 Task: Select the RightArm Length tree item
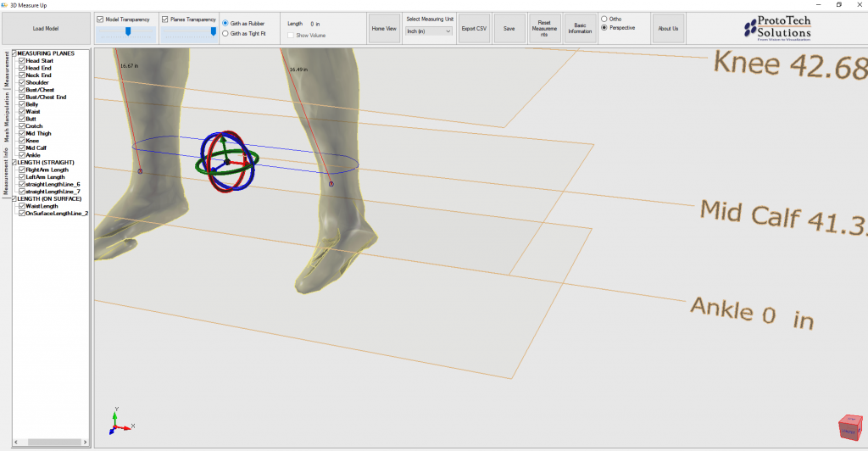(47, 170)
